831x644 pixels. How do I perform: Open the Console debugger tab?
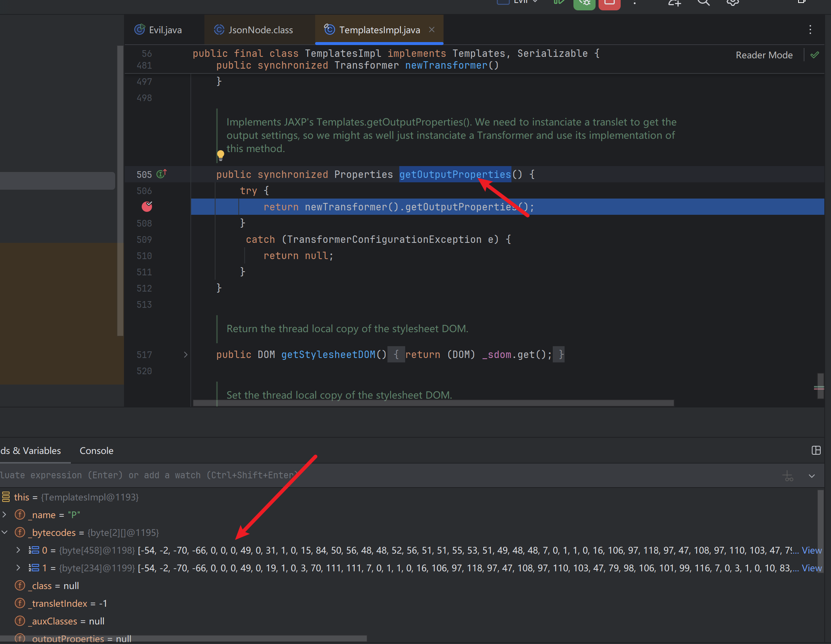point(96,451)
